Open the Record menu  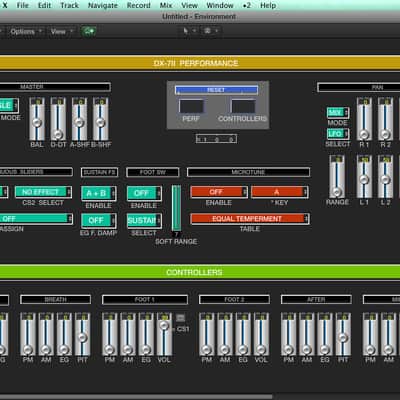(138, 5)
